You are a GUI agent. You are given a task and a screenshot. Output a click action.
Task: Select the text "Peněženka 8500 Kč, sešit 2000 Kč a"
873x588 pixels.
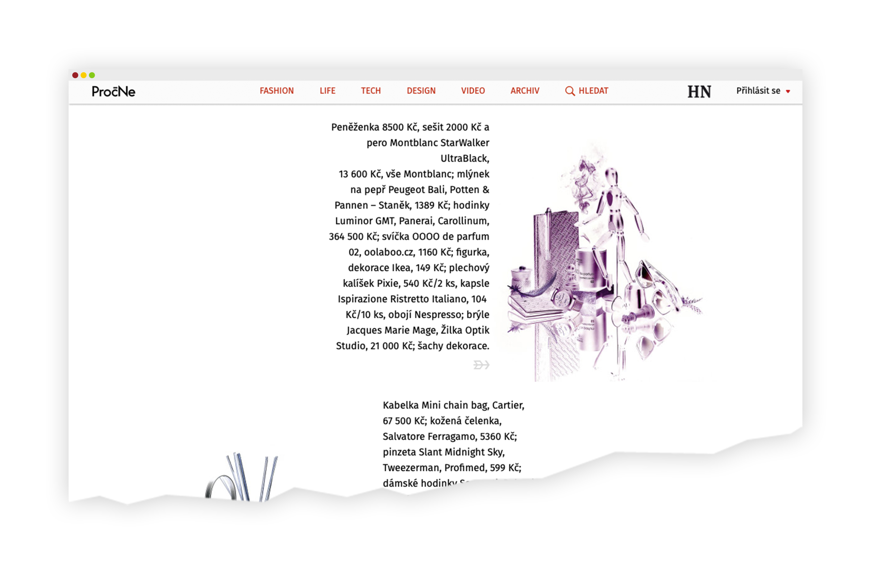[410, 127]
